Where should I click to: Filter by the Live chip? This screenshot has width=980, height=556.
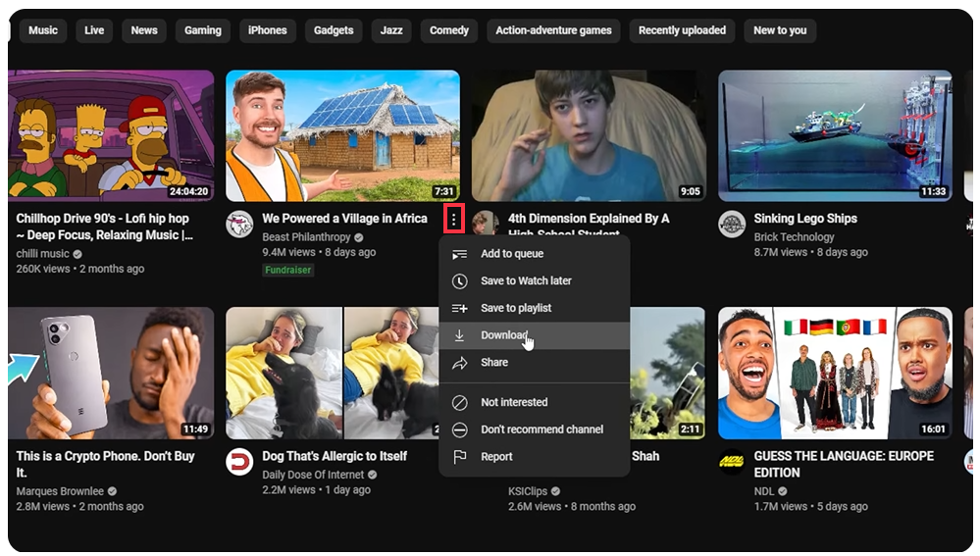94,30
